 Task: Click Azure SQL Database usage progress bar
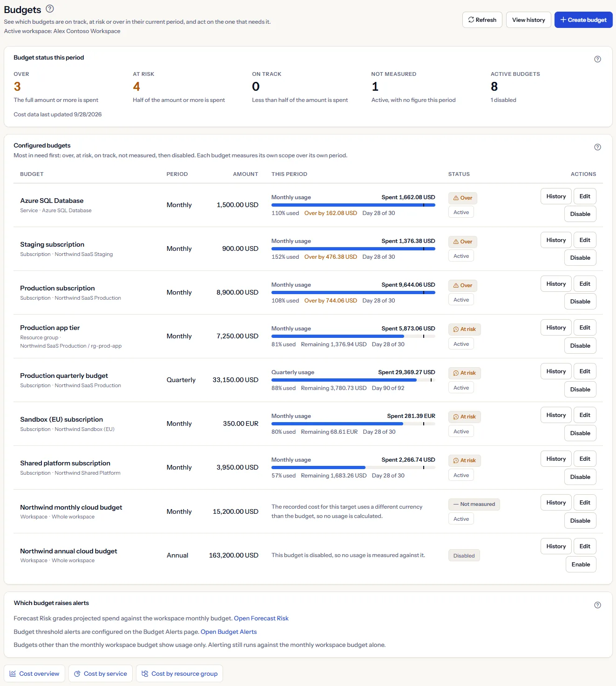353,205
